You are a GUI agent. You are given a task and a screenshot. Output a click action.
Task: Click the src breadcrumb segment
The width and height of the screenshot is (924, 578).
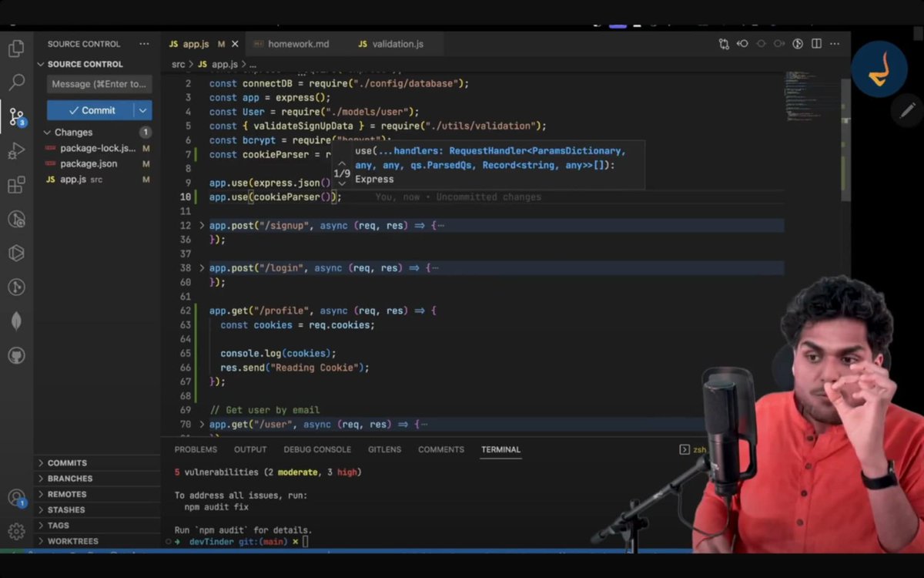coord(179,65)
